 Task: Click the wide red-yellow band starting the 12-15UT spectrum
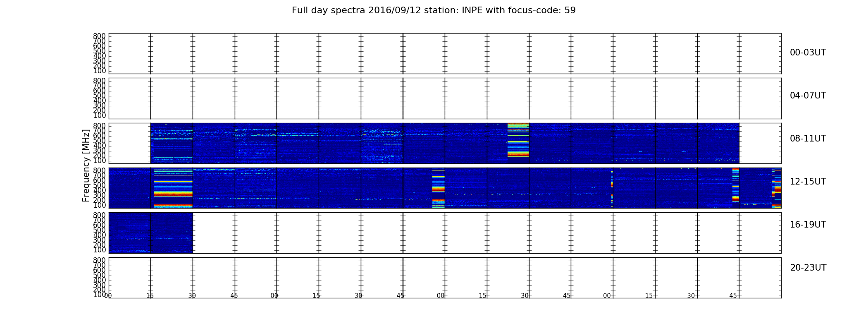point(173,188)
